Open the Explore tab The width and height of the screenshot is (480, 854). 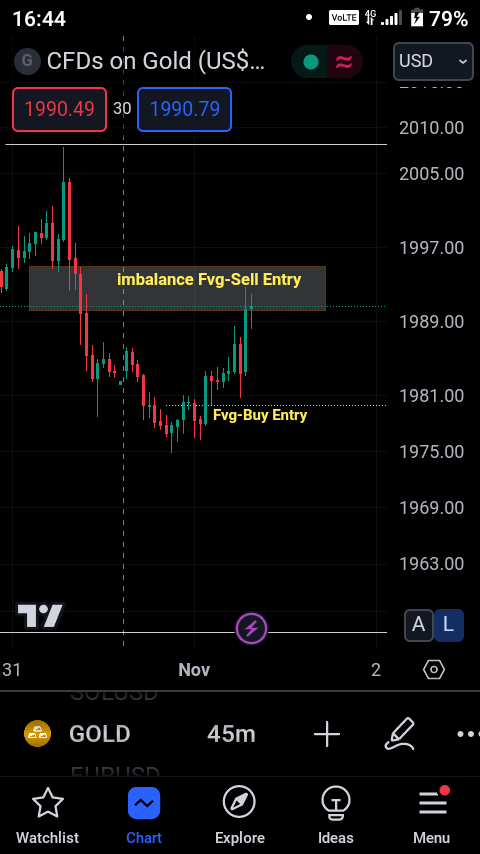click(x=240, y=816)
